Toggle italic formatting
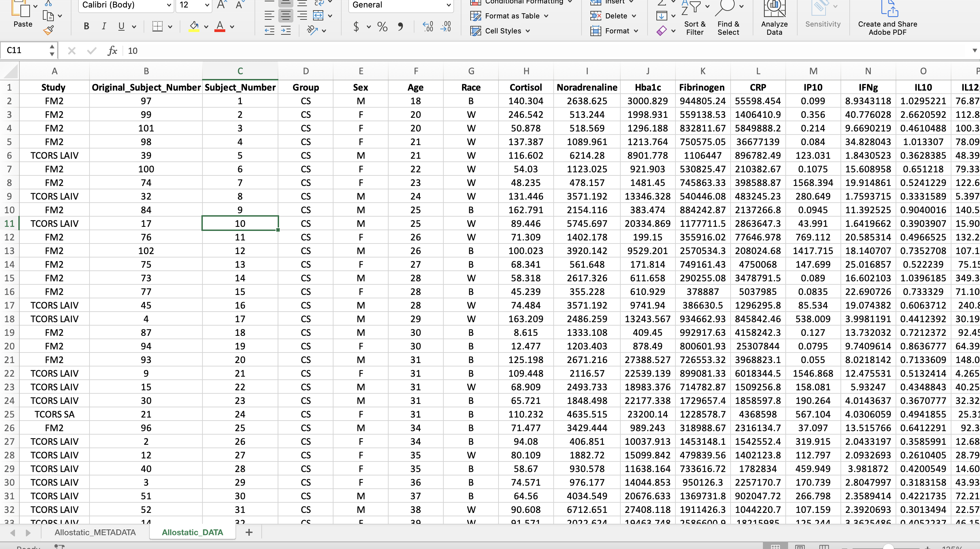Viewport: 980px width, 549px height. 104,26
